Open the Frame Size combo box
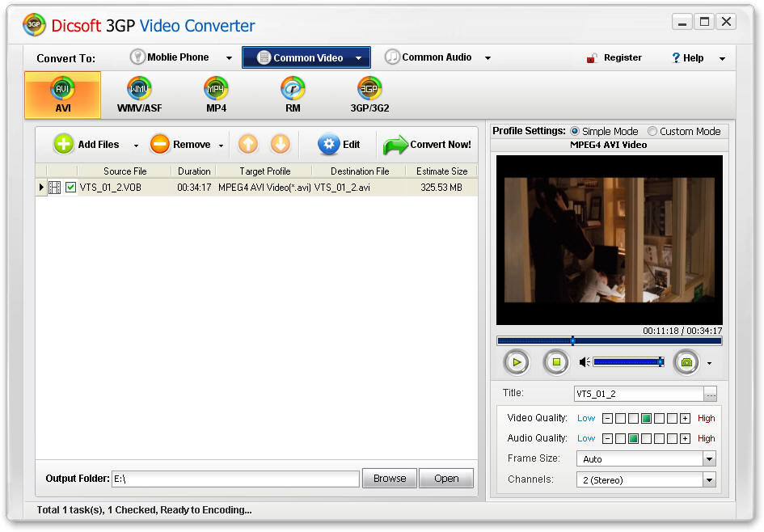 point(646,459)
